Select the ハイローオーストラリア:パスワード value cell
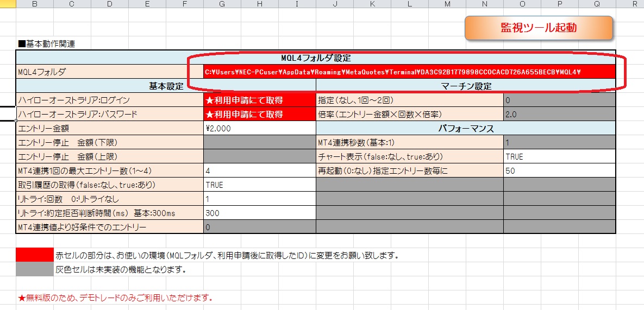This screenshot has width=644, height=310. [x=260, y=115]
